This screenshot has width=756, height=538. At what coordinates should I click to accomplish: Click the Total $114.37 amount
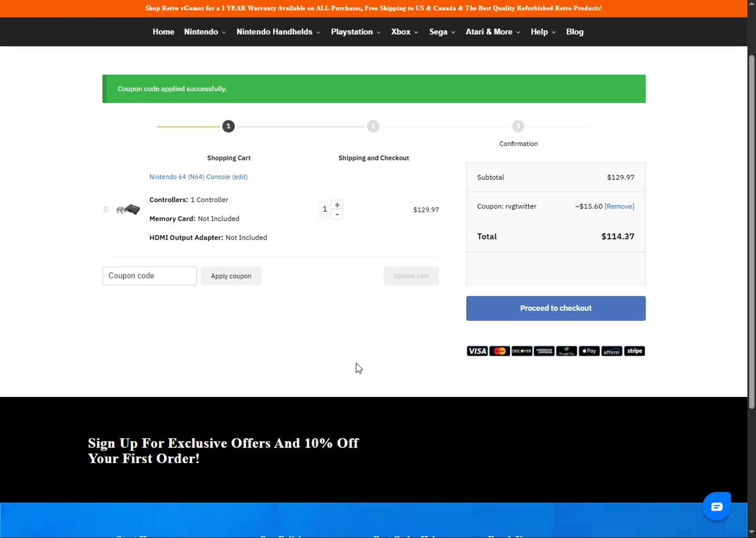[x=617, y=236]
